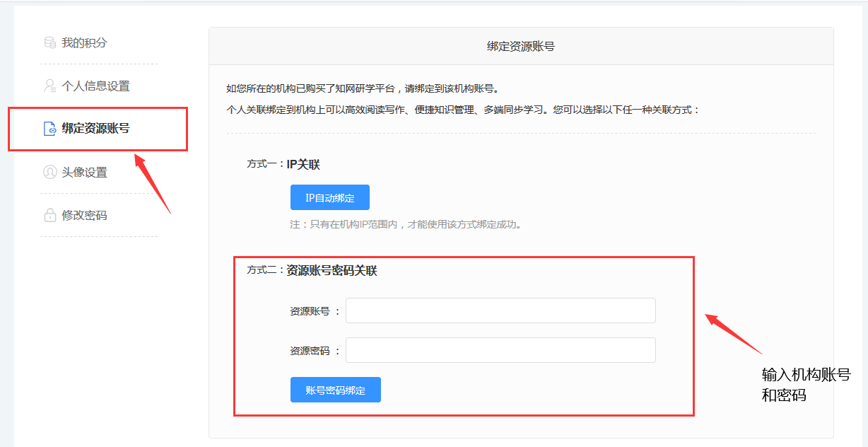Image resolution: width=868 pixels, height=447 pixels.
Task: Navigate to 修改密码 in the sidebar
Action: coord(84,215)
